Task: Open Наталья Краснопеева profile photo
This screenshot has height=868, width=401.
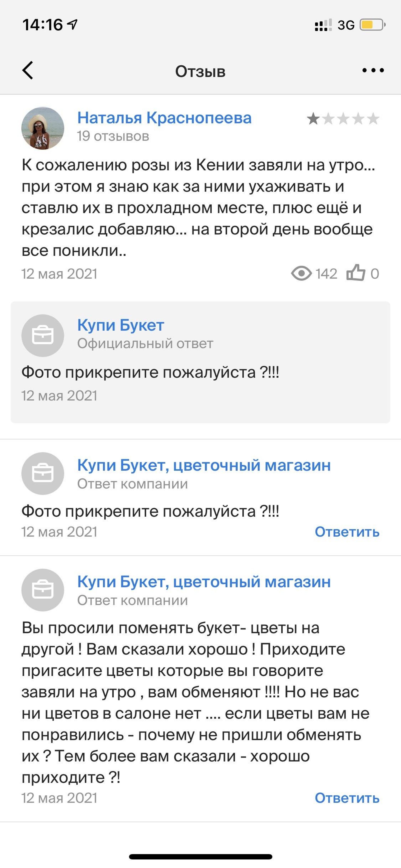Action: (x=43, y=128)
